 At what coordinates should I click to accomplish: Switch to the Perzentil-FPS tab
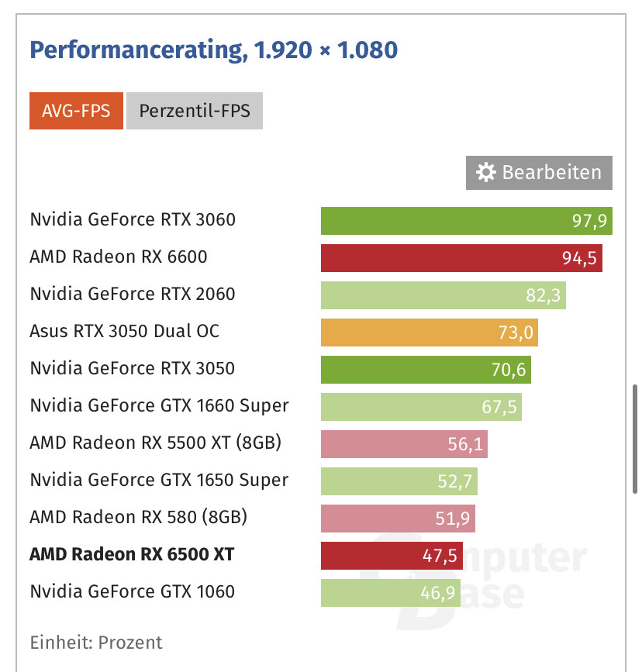click(195, 111)
